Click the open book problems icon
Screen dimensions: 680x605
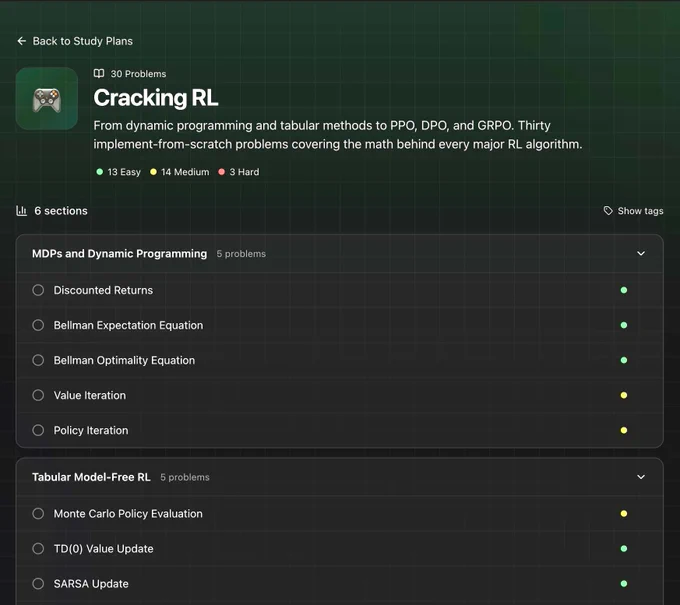[99, 73]
